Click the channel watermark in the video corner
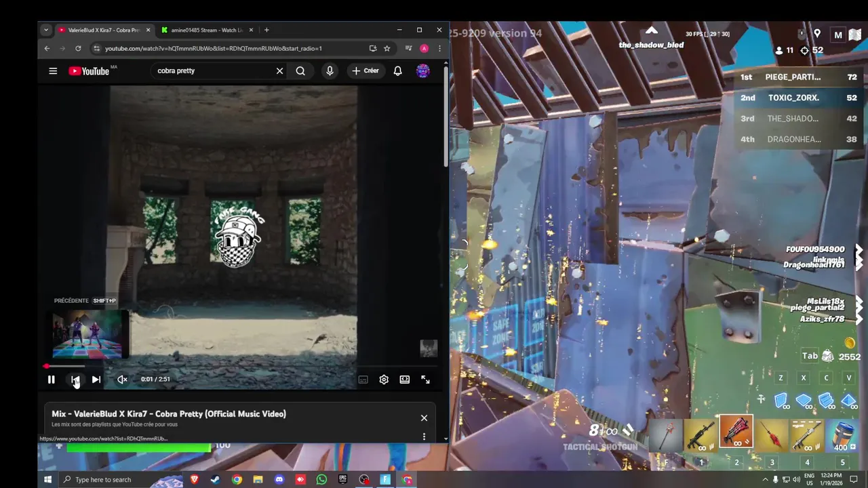Screen dimensions: 868x488 (429, 348)
